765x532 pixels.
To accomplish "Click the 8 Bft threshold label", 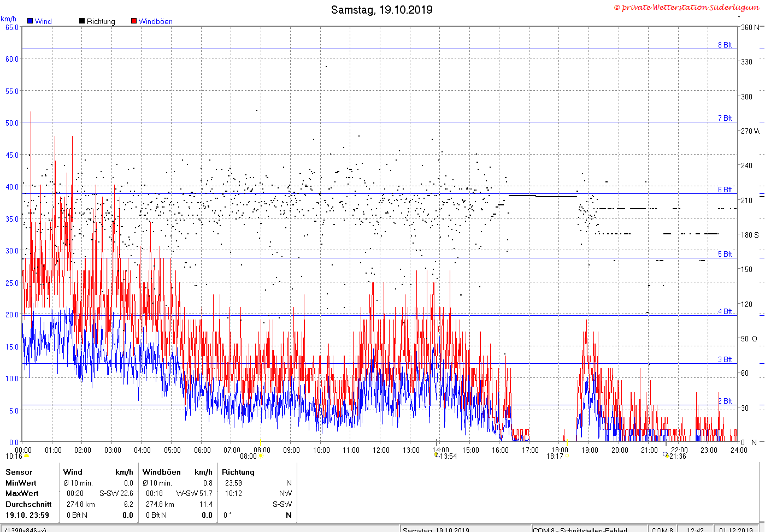I will click(725, 45).
